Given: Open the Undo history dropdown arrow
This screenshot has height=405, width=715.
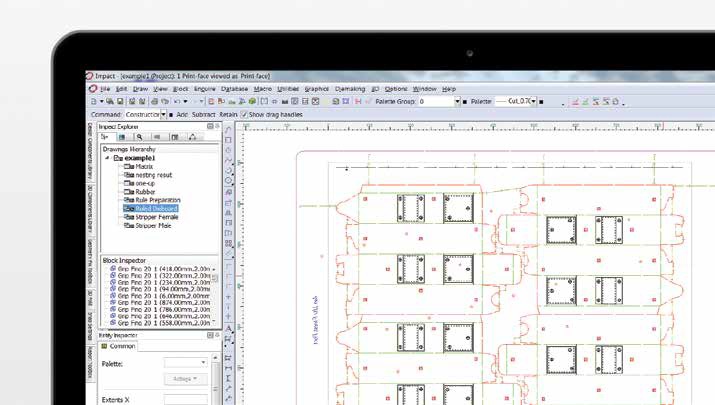Looking at the screenshot, I should [x=185, y=101].
